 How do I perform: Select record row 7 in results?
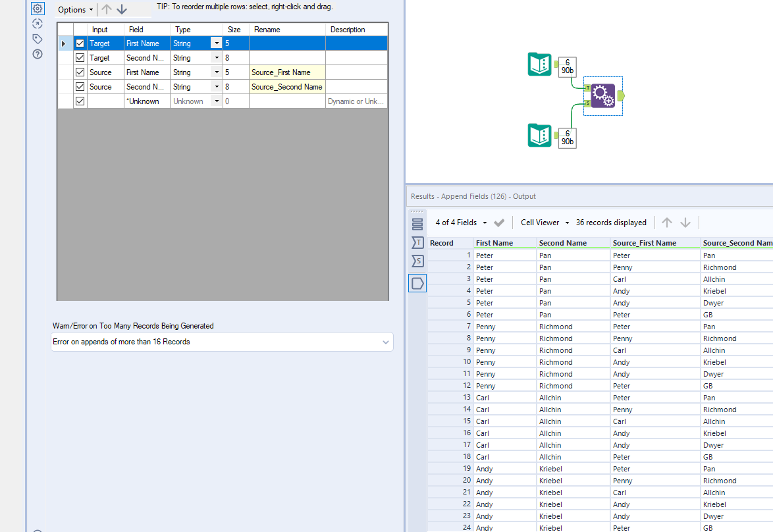pos(451,327)
